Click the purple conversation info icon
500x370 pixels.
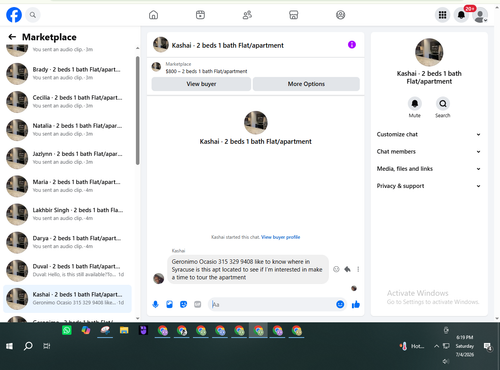pyautogui.click(x=352, y=45)
